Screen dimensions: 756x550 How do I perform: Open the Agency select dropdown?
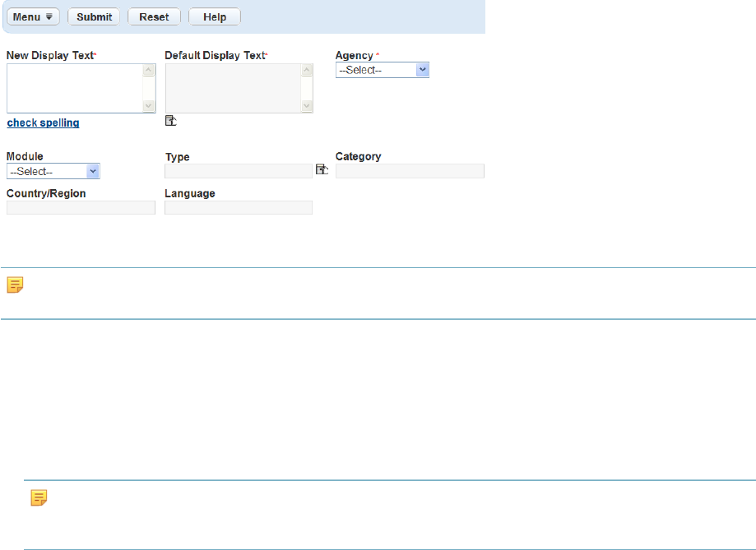point(383,70)
